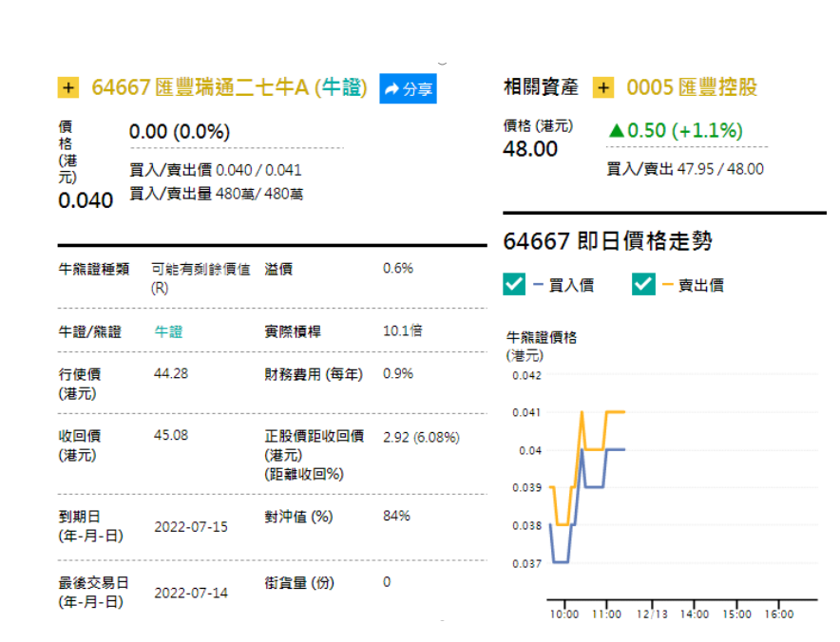
Task: Click the 14:00 marker on chart axis
Action: (x=695, y=614)
